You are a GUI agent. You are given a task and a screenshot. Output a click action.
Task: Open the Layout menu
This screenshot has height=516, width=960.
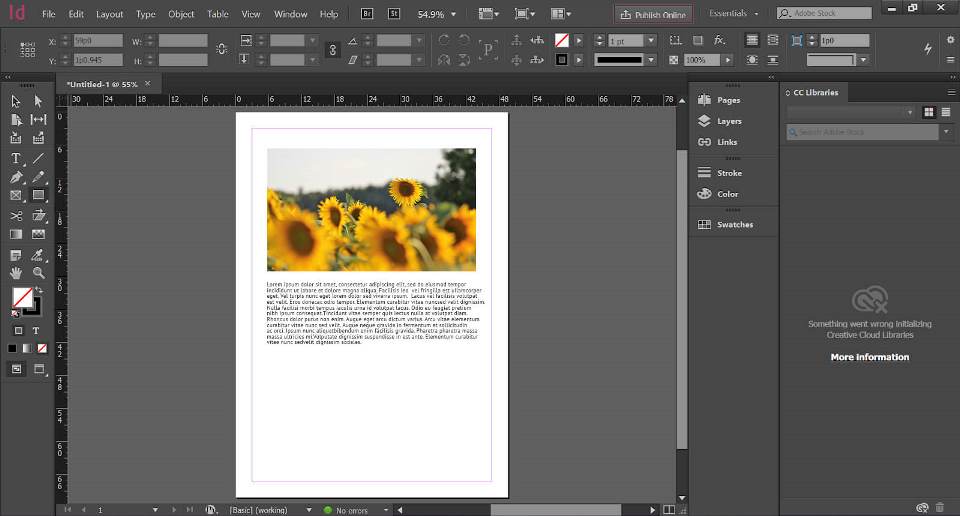coord(109,15)
